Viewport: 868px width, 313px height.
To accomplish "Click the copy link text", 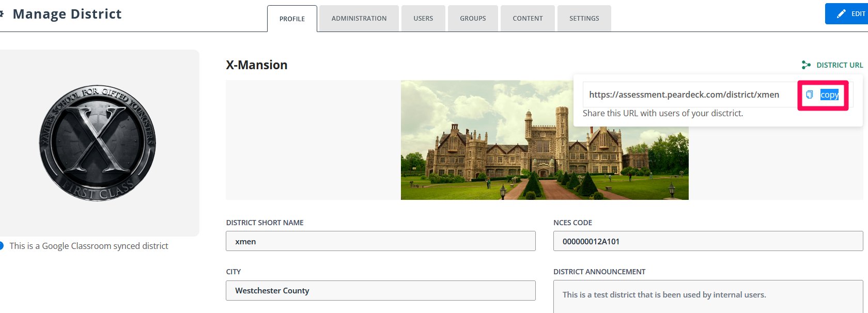I will (x=829, y=95).
